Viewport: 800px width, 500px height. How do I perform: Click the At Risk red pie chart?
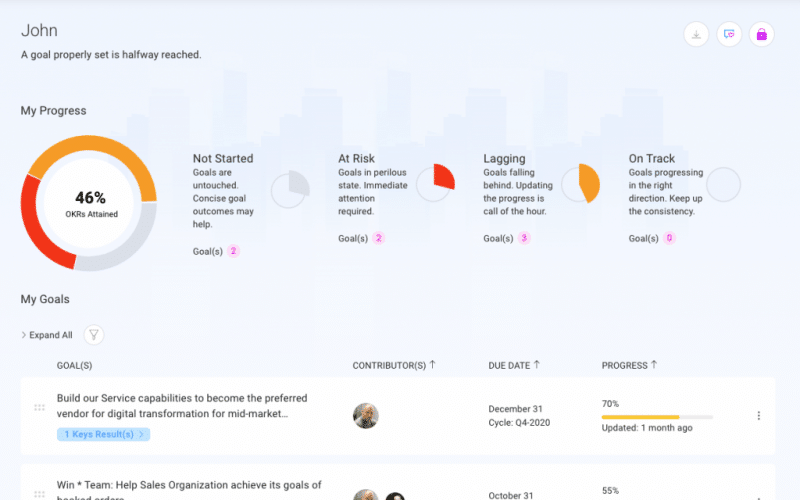[435, 184]
